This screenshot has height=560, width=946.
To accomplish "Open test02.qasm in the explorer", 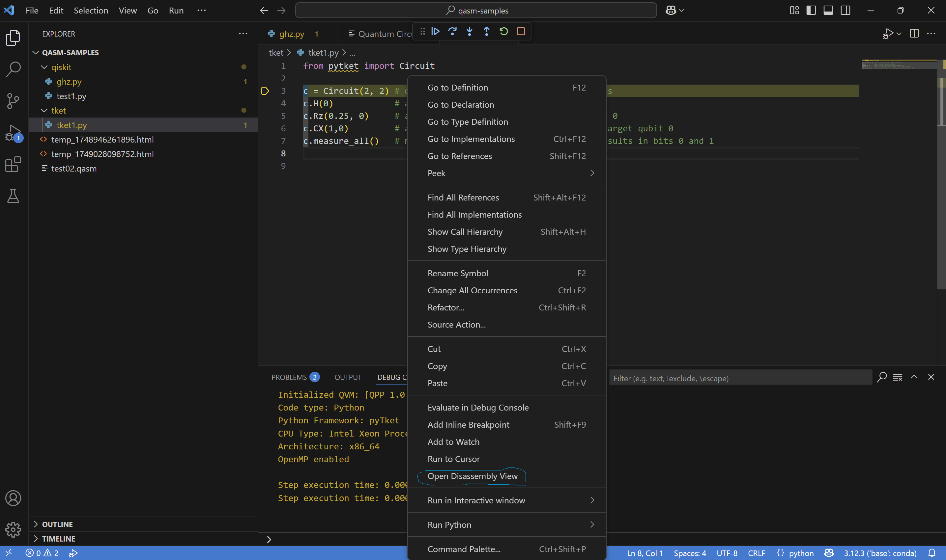I will 73,169.
